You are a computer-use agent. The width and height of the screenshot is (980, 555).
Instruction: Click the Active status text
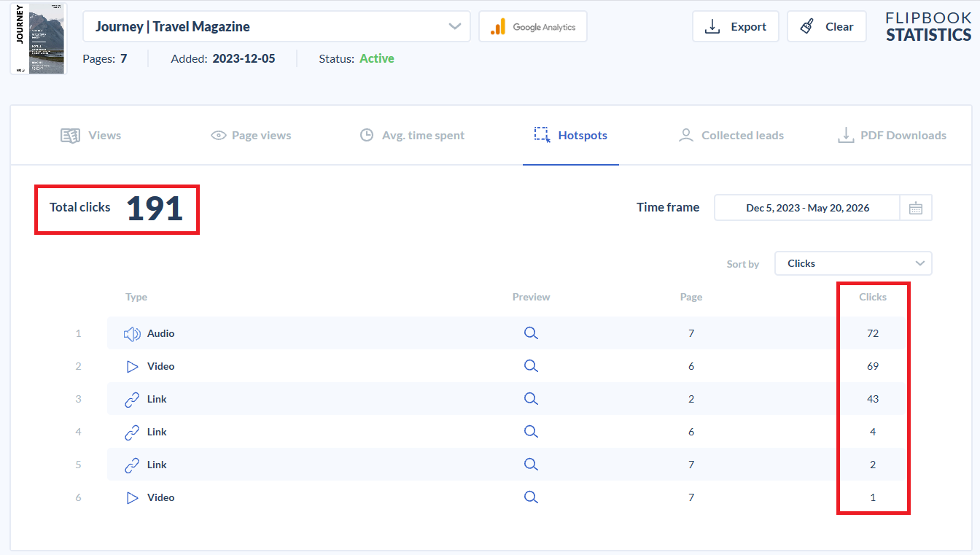tap(377, 58)
